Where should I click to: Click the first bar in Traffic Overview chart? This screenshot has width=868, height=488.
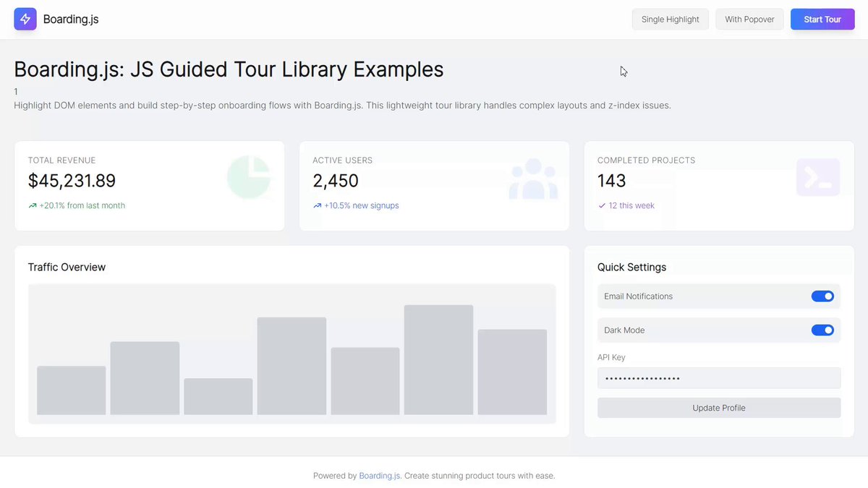72,390
